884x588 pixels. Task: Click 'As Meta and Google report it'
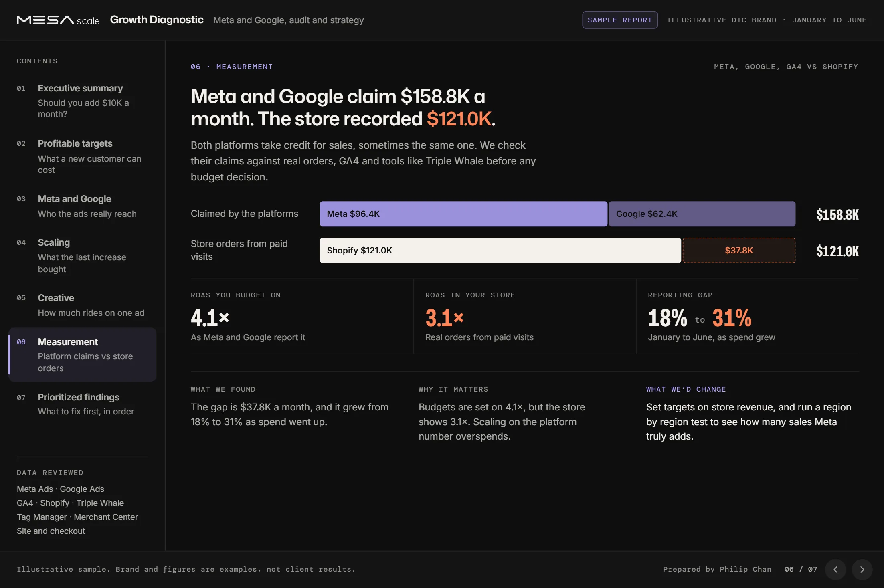(x=248, y=337)
